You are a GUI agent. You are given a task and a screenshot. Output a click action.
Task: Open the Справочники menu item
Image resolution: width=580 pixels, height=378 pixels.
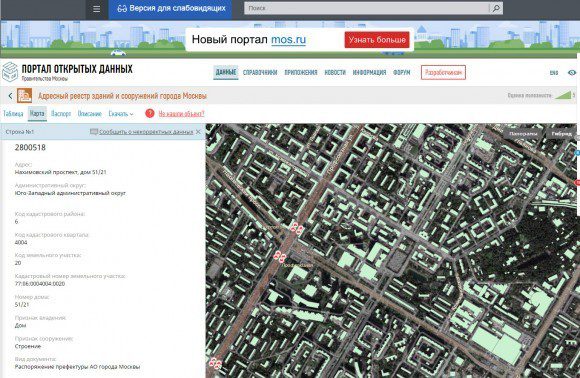point(260,72)
